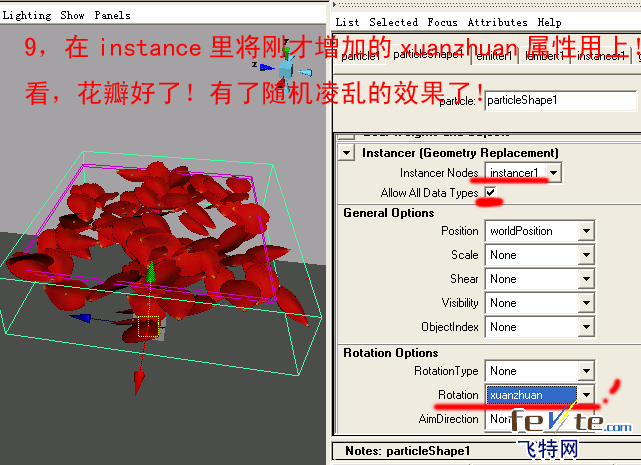
Task: Switch to the particleShape1 tab
Action: pos(428,54)
